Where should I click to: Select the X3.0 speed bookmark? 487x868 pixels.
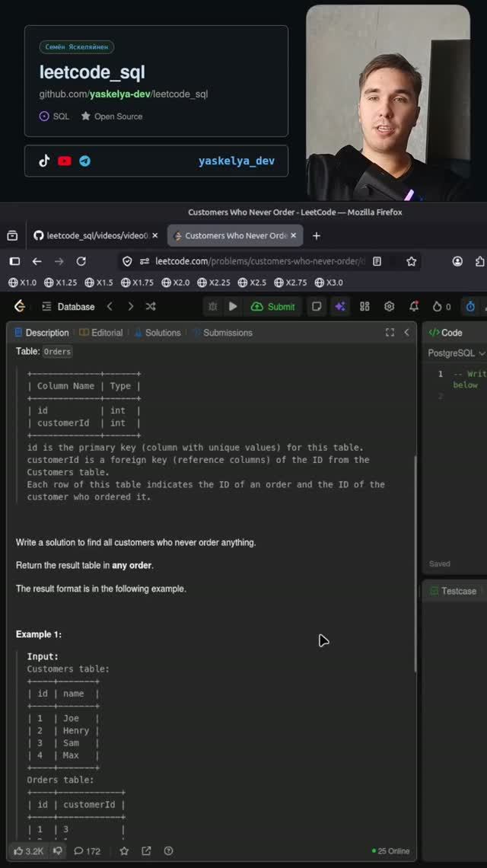[x=329, y=282]
